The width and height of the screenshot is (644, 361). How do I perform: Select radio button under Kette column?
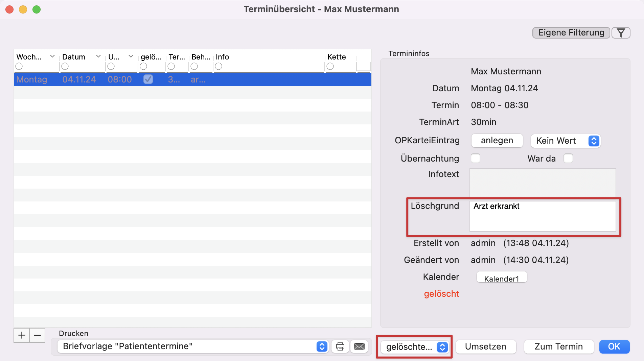pos(330,67)
